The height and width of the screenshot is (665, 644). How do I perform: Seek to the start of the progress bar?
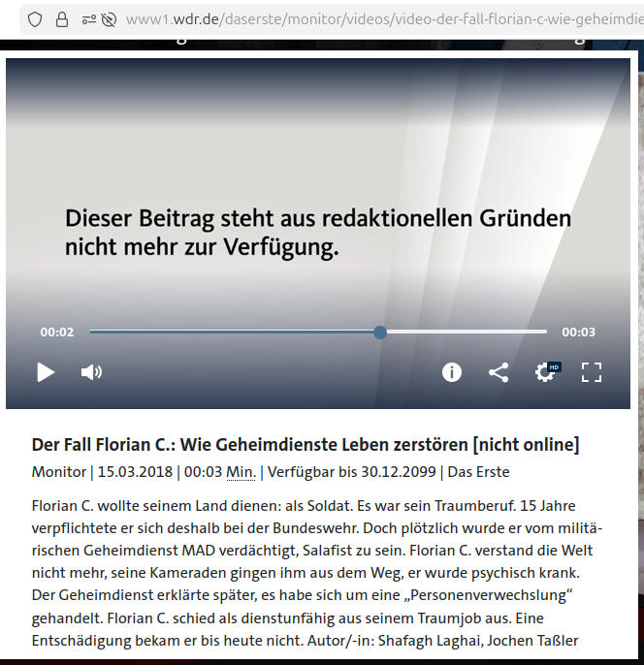[x=91, y=332]
